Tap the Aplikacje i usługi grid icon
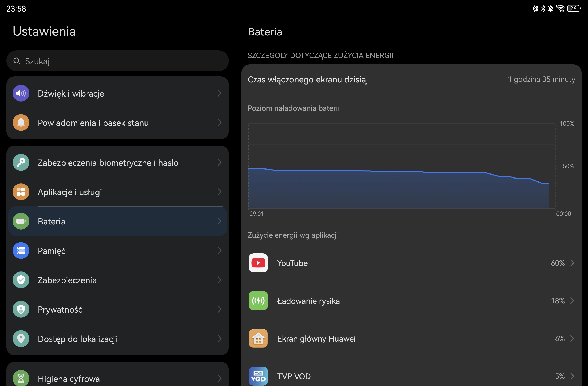This screenshot has width=588, height=386. click(21, 192)
